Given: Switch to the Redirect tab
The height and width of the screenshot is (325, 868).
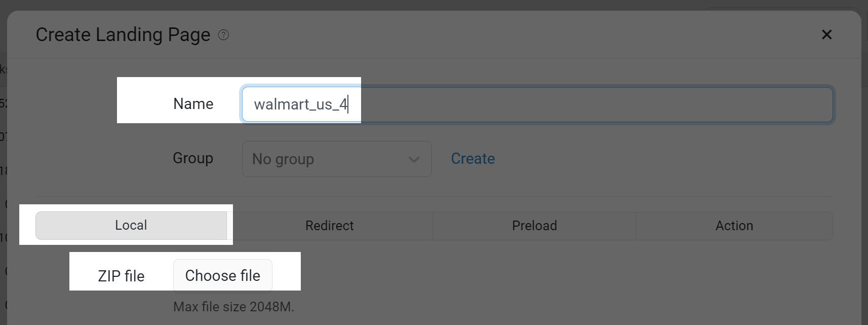Looking at the screenshot, I should 330,226.
